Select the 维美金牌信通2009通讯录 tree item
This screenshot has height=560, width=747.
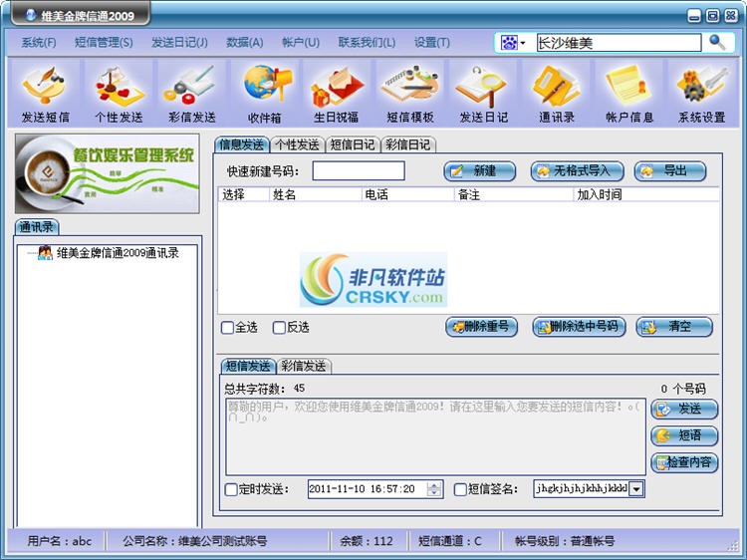(x=118, y=252)
